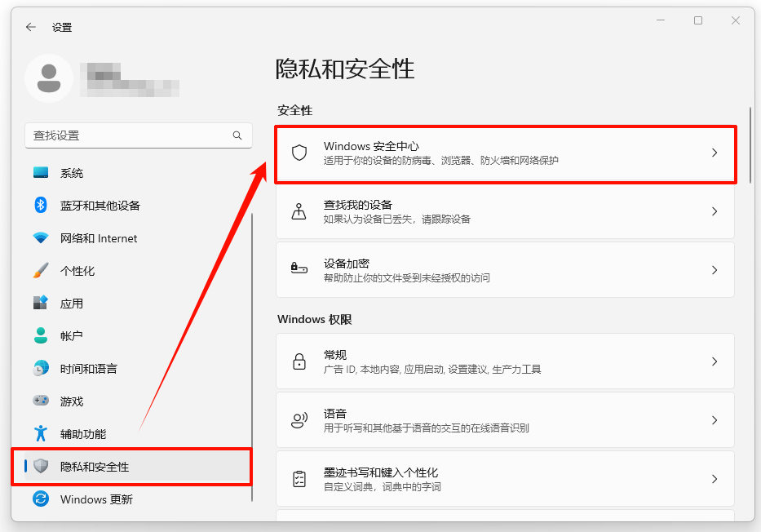
Task: Open 墨迹书写和键入个性化 settings
Action: coord(506,478)
